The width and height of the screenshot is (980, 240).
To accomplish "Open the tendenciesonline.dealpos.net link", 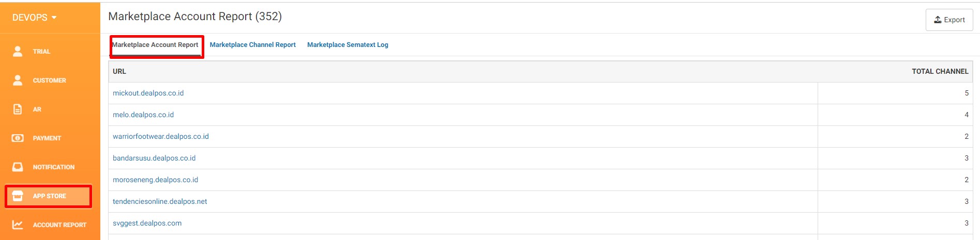I will click(x=160, y=201).
